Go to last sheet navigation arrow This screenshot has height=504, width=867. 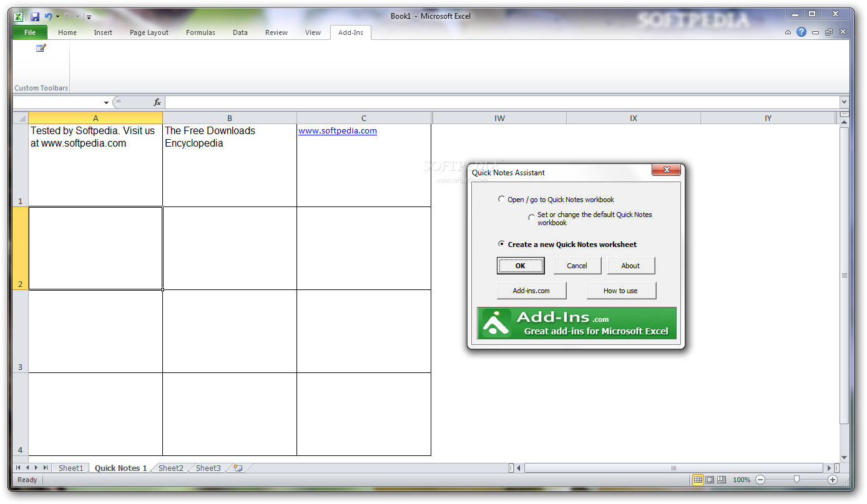pyautogui.click(x=45, y=468)
